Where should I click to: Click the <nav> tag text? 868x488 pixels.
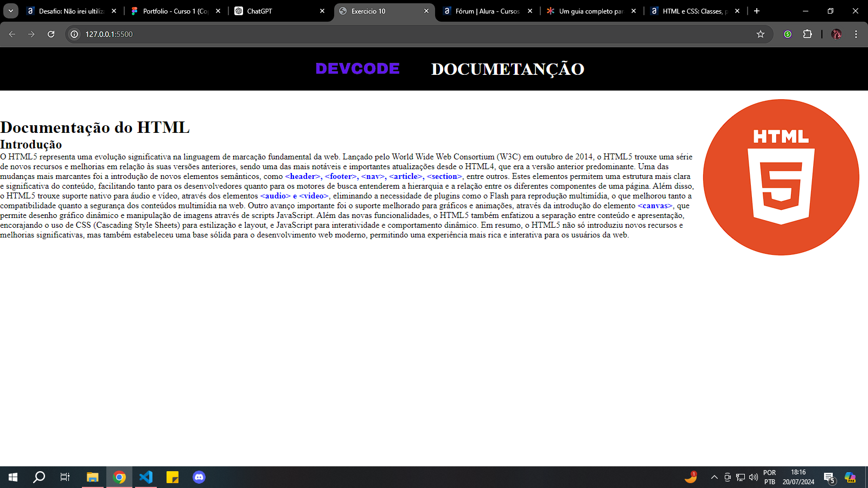373,176
